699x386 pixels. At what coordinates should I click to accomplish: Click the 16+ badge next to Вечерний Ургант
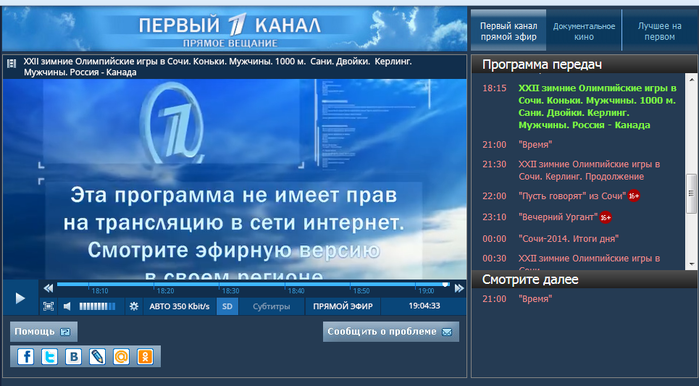pos(605,217)
